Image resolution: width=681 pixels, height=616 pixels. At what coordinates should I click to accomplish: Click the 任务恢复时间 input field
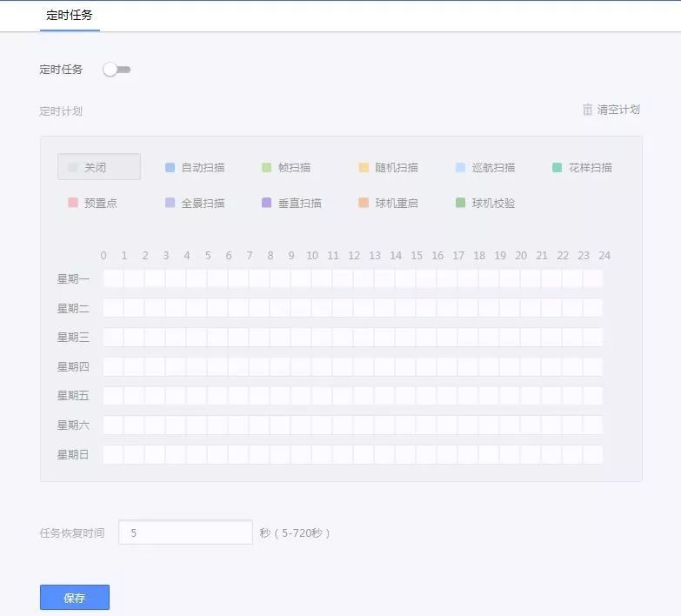pos(185,532)
